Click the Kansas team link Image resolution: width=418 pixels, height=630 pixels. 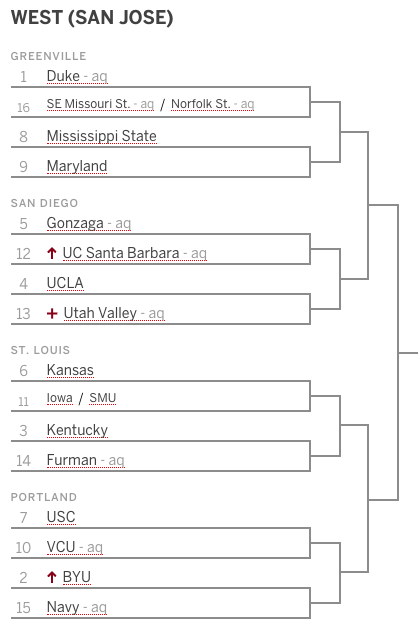[x=70, y=370]
